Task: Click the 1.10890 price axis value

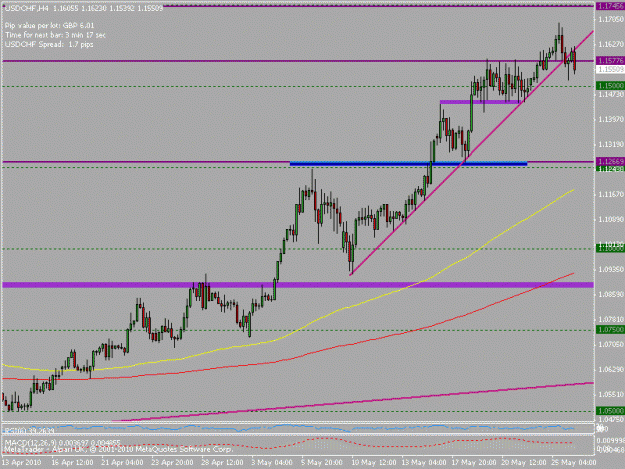Action: 611,219
